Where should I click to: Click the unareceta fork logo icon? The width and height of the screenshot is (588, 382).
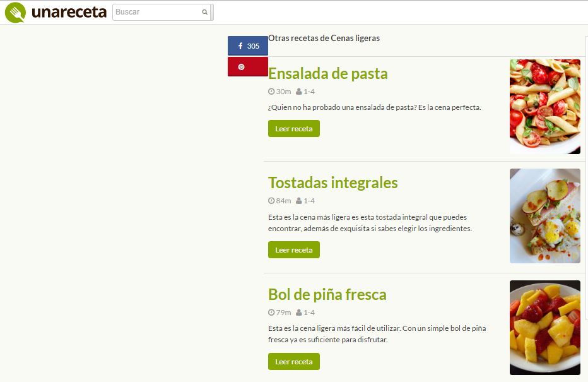[15, 13]
